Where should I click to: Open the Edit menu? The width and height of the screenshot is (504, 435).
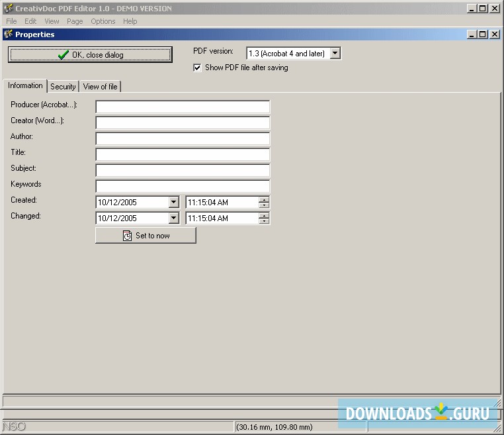[x=30, y=21]
